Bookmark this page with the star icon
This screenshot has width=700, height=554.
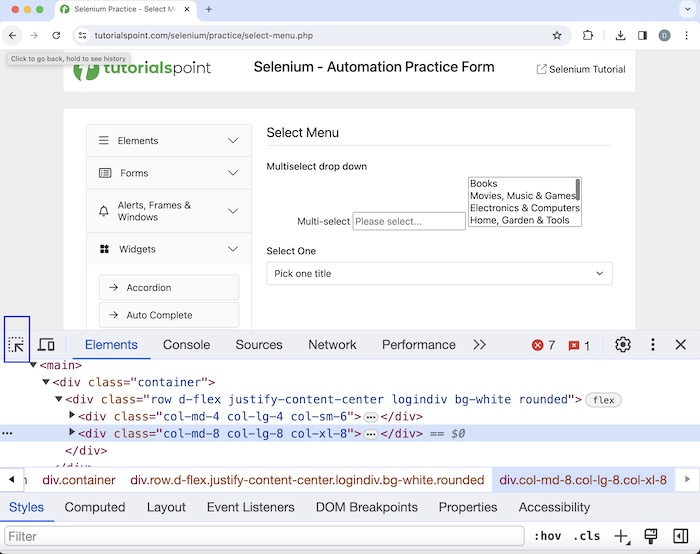pyautogui.click(x=557, y=35)
